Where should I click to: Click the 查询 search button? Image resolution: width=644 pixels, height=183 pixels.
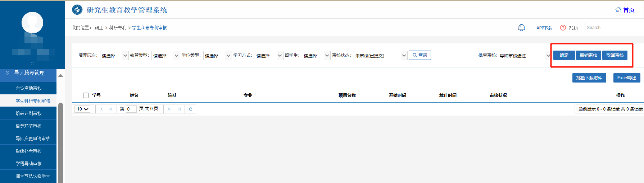(x=419, y=55)
